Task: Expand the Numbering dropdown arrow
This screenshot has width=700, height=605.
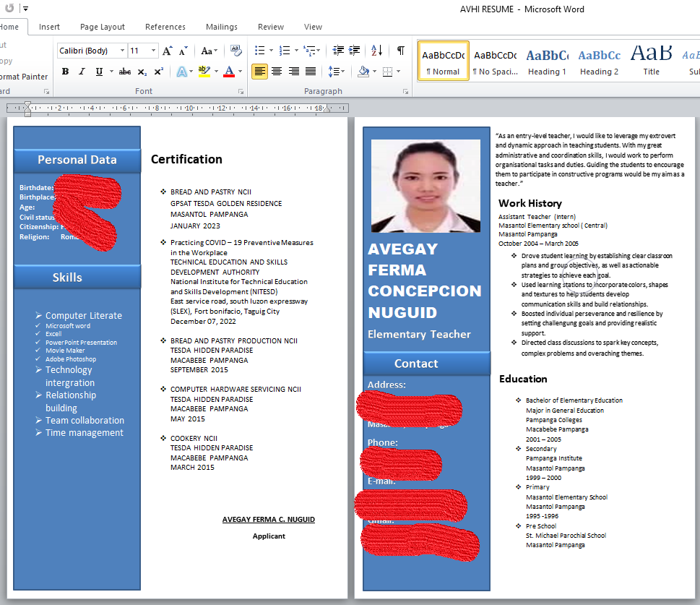Action: 296,51
